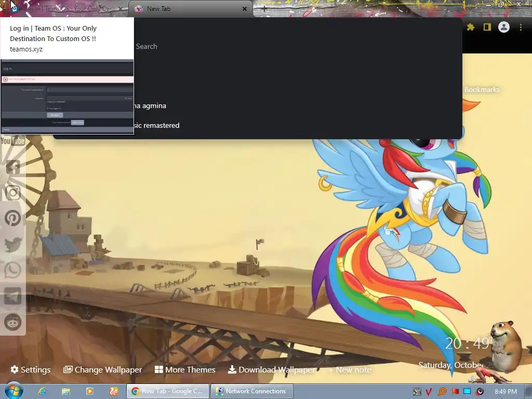Open the Instagram sidebar shortcut

pos(13,192)
